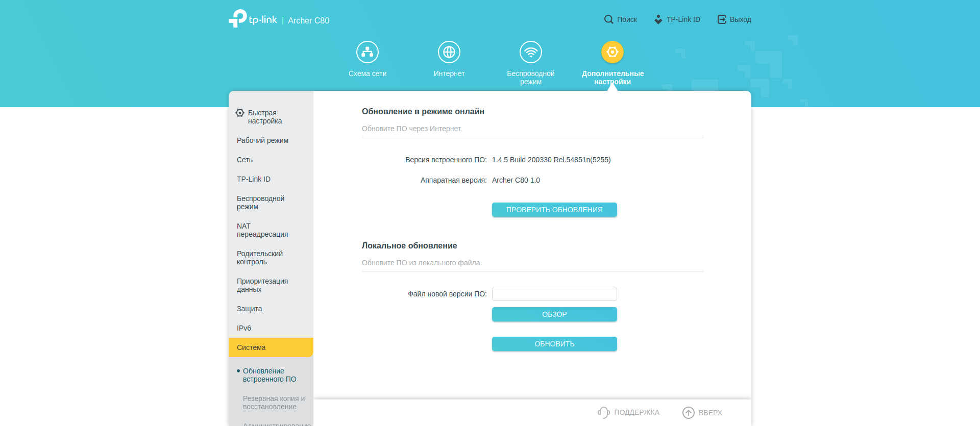Log out using the Выход icon
The width and height of the screenshot is (980, 426).
[722, 19]
